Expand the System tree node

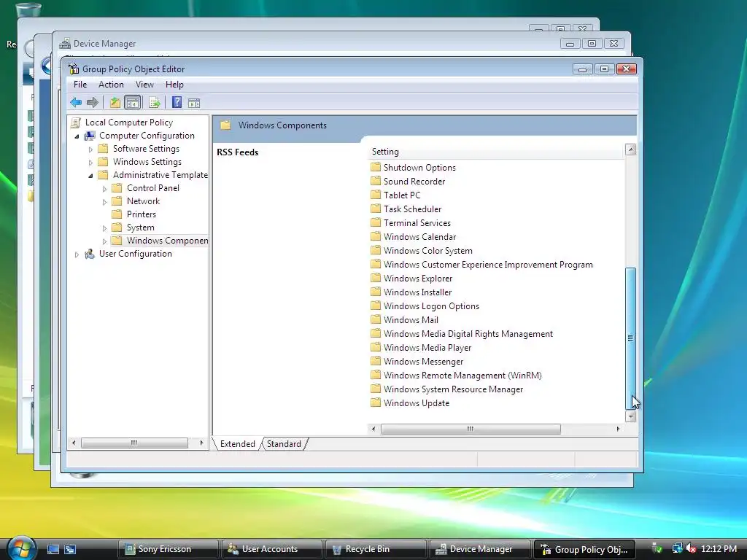coord(104,228)
